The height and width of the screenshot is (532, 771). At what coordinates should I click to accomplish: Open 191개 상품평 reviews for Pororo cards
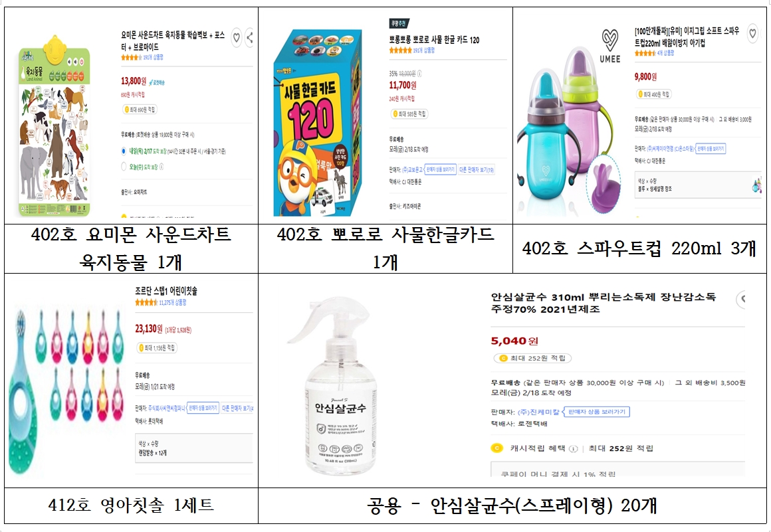[x=424, y=50]
